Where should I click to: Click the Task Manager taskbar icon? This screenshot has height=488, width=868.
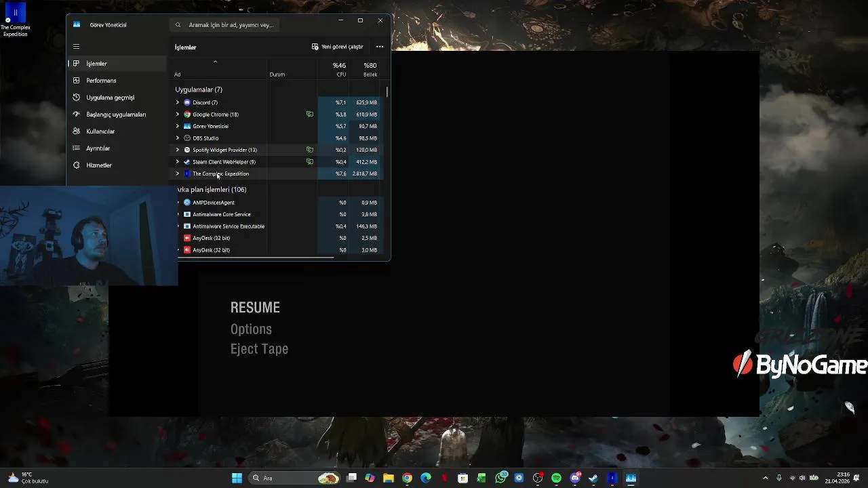pos(631,478)
